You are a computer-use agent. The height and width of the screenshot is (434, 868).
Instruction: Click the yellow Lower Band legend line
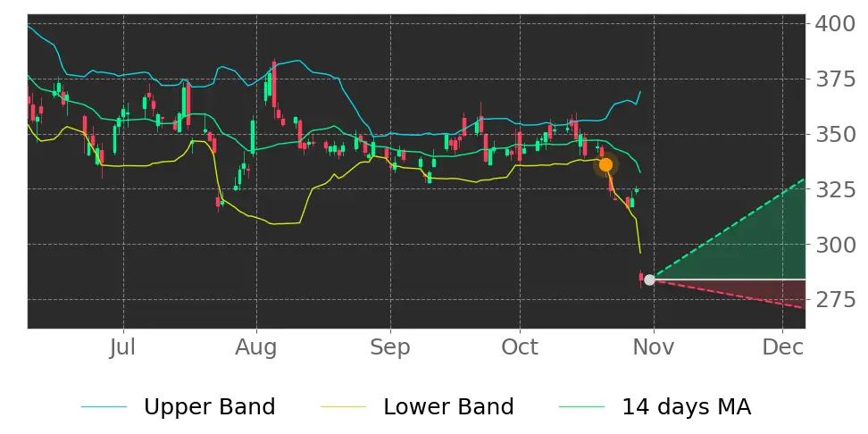(343, 407)
